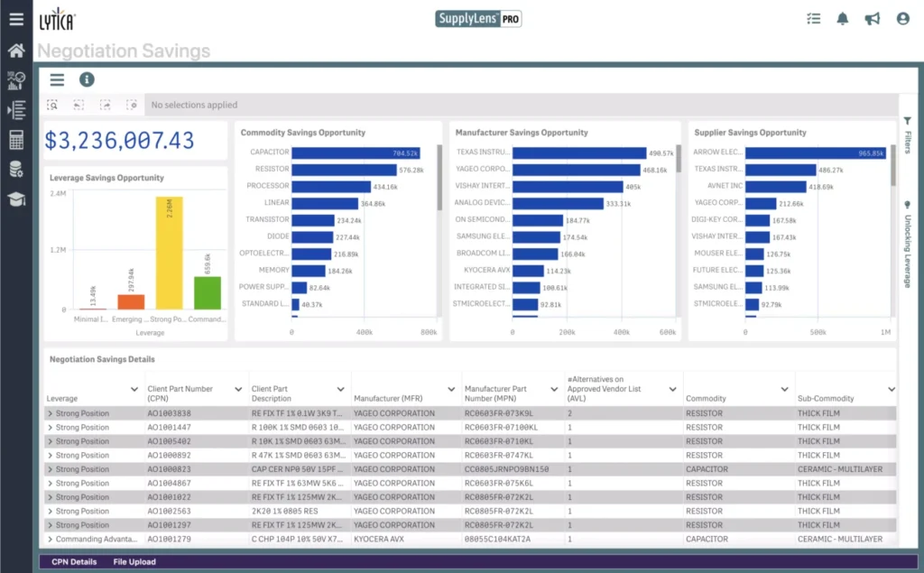The image size is (924, 573).
Task: Click the graduation cap training icon
Action: (15, 199)
